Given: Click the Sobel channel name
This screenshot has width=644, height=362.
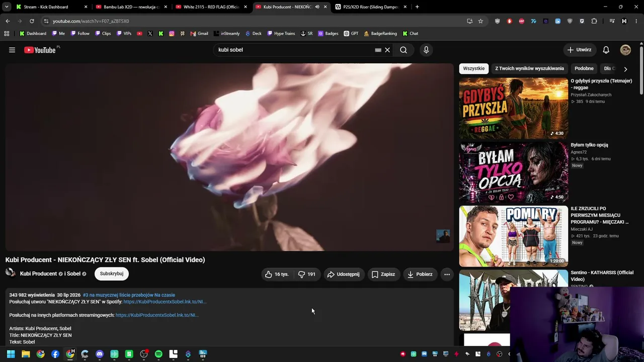Looking at the screenshot, I should coord(73,274).
